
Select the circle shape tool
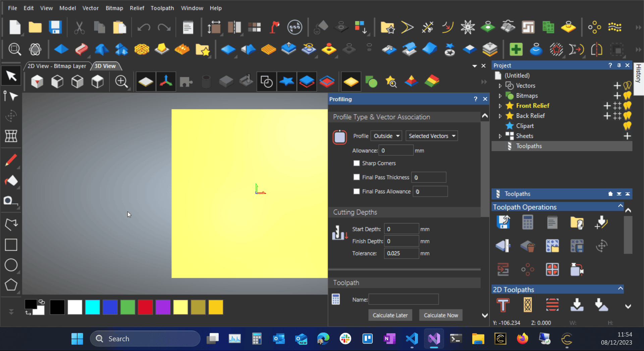click(11, 265)
